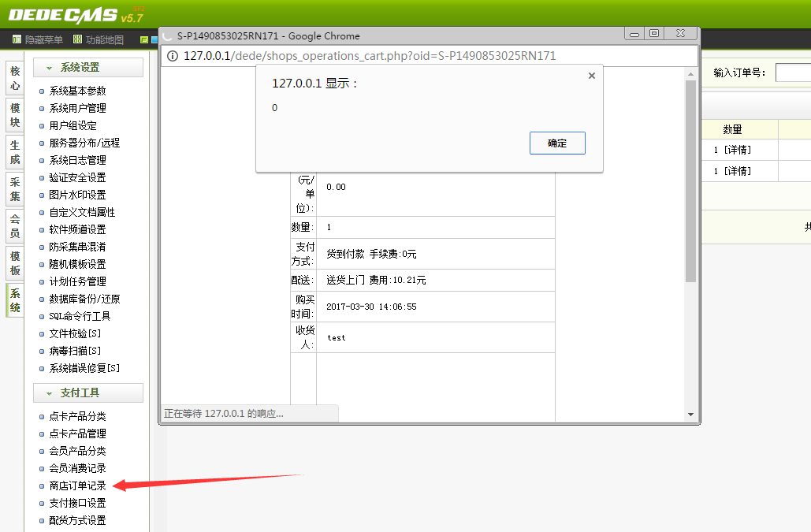Open the first 模块 vertical tab

click(x=15, y=115)
